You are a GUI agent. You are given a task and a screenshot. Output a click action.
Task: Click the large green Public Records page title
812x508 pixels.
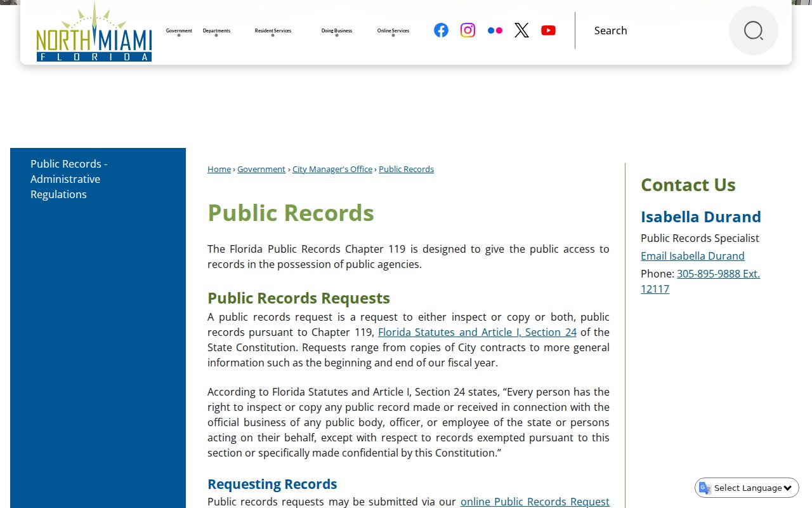[291, 213]
